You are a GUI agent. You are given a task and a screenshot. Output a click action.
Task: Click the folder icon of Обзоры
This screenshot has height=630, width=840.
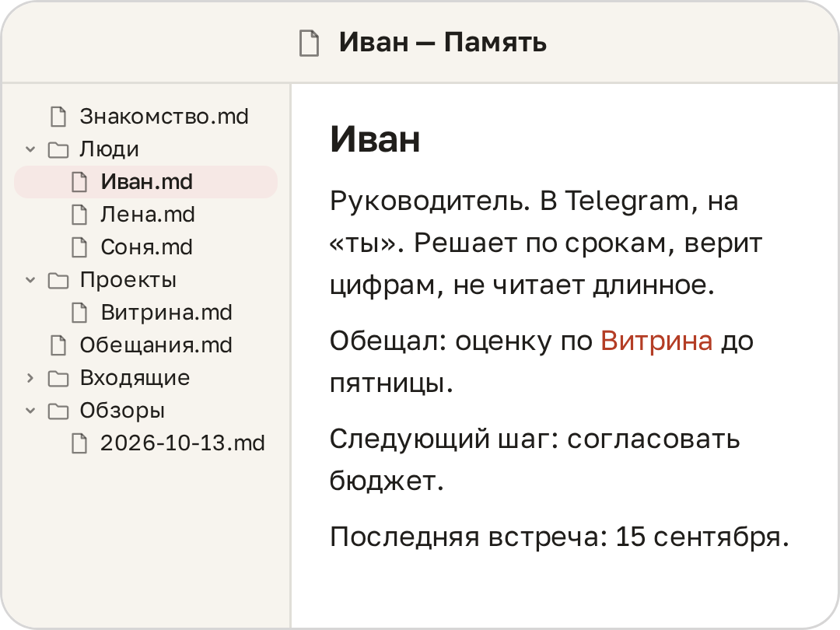(x=58, y=411)
